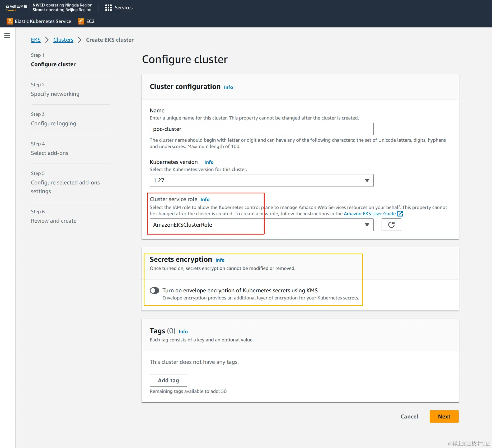
Task: Click the Amazon Web Services logo
Action: pyautogui.click(x=16, y=7)
